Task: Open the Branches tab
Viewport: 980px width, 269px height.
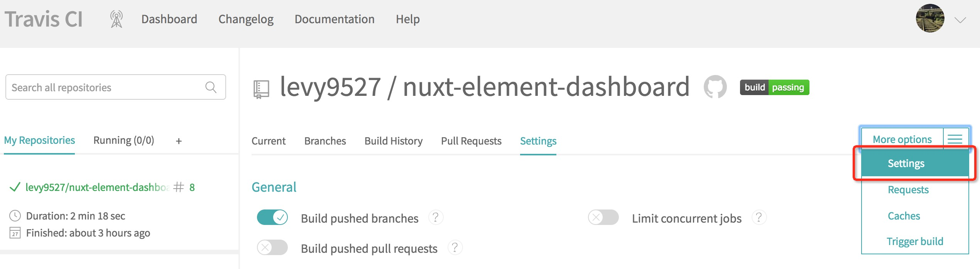Action: point(325,141)
